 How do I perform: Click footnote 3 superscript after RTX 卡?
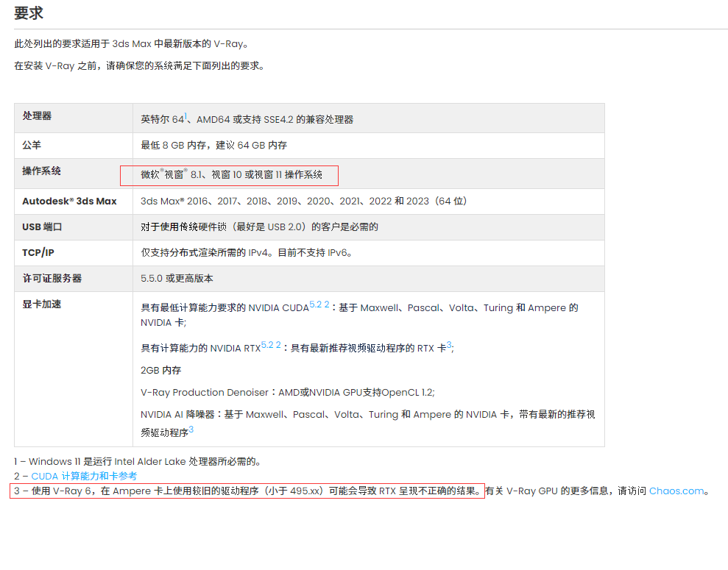pos(449,345)
